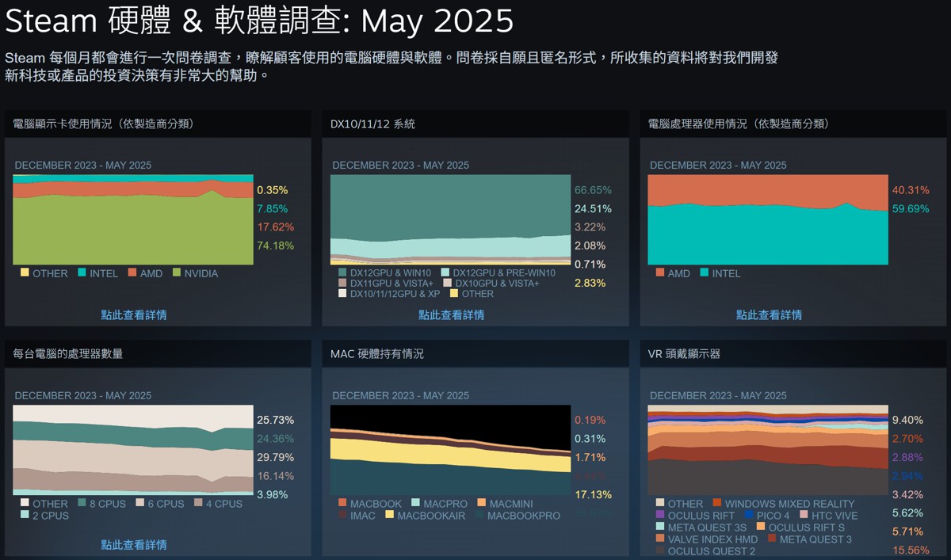Click the PICO 4 legend swatch
Image resolution: width=951 pixels, height=560 pixels.
(750, 516)
